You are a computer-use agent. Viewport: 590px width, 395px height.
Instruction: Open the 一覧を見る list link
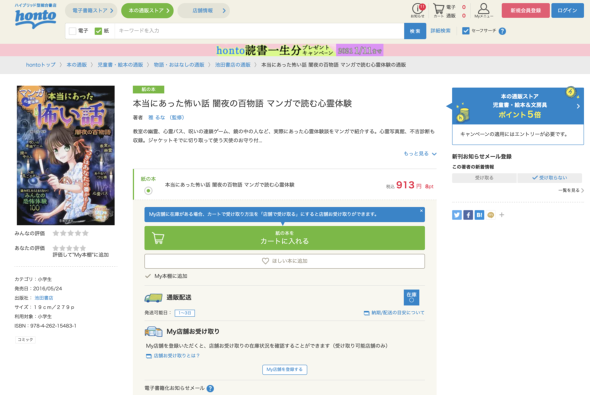pyautogui.click(x=571, y=190)
